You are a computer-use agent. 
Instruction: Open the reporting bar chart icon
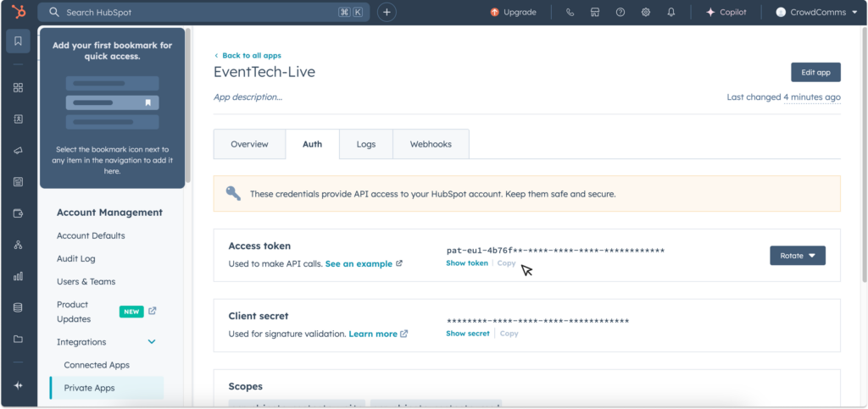pyautogui.click(x=18, y=276)
